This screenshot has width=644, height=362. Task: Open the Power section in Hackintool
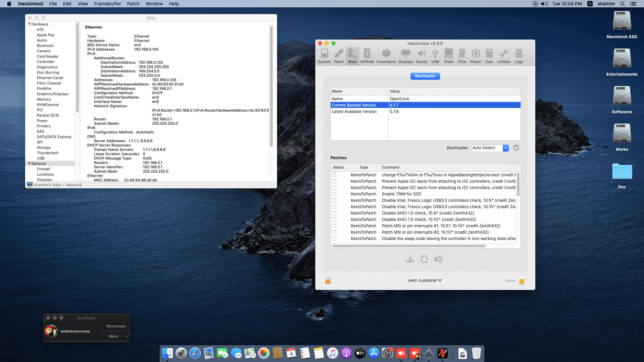coord(476,56)
